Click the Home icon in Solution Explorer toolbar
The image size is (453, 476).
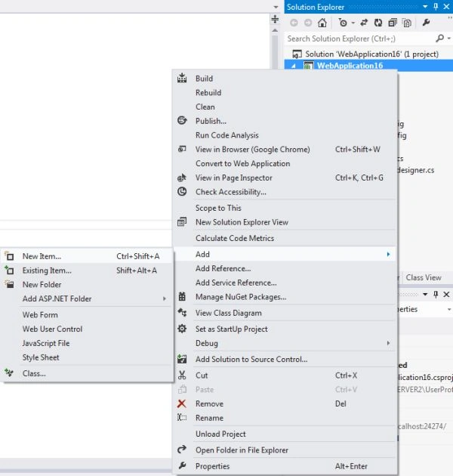322,23
